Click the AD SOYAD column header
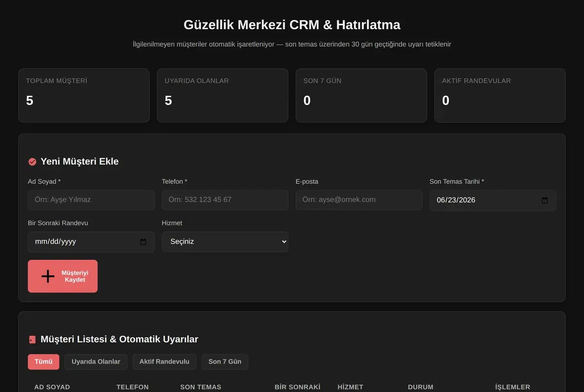The image size is (584, 392). pyautogui.click(x=52, y=387)
